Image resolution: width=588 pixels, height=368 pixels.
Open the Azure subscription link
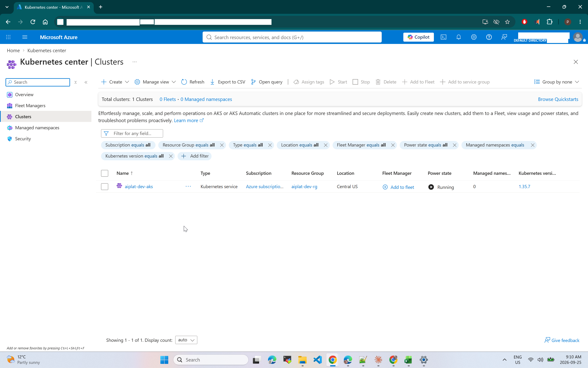pyautogui.click(x=265, y=187)
